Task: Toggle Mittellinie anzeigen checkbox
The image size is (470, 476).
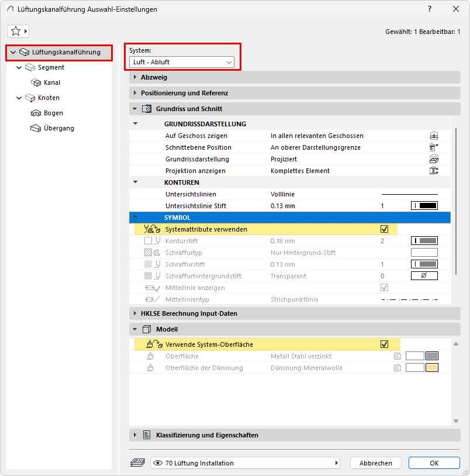Action: click(x=384, y=287)
